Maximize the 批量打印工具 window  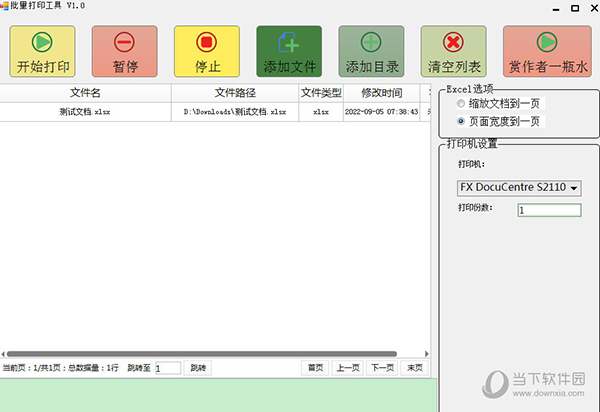[575, 8]
